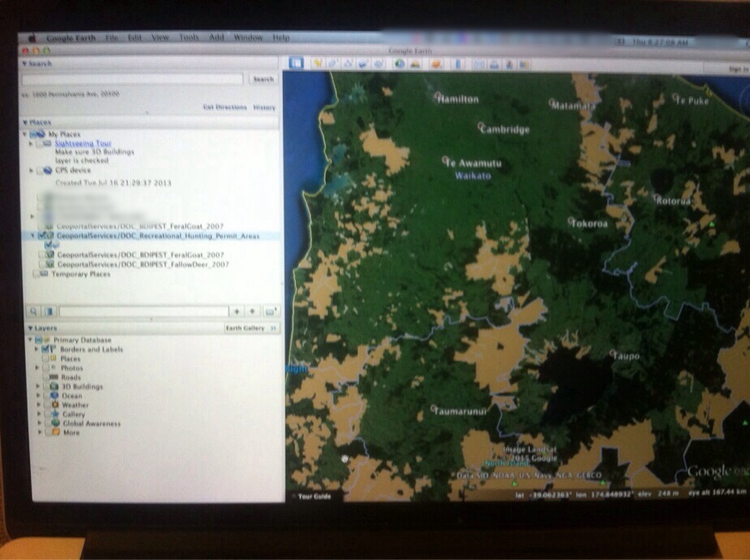Collapse the DOC_Recreational_Hunting_Permit_Areas node
The width and height of the screenshot is (750, 560).
coord(32,235)
